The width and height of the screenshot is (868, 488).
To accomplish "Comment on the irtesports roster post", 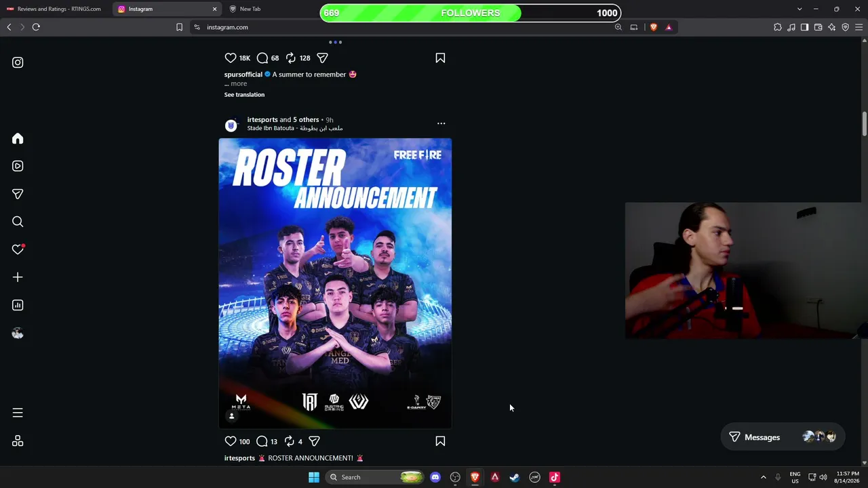I will click(x=262, y=441).
